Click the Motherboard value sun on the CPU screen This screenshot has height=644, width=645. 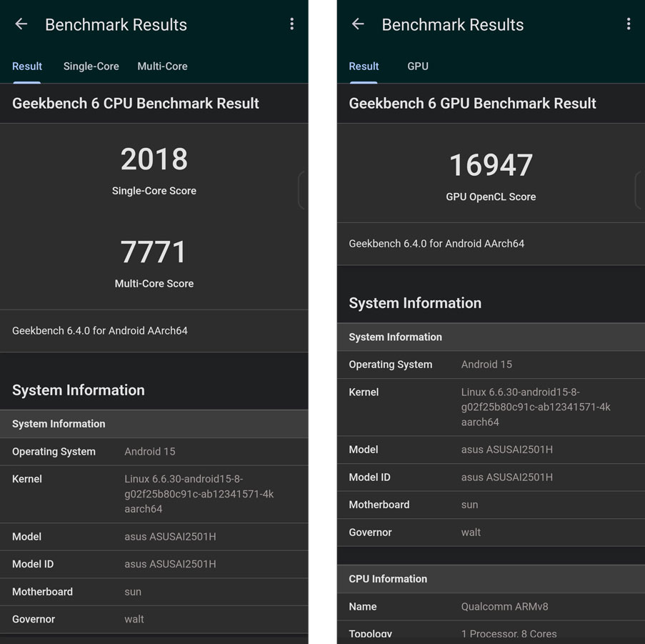coord(133,592)
